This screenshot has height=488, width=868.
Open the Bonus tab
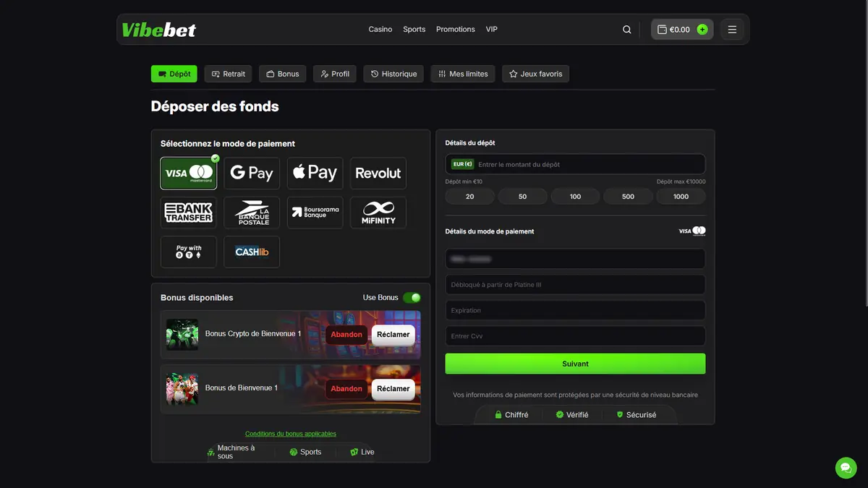pos(282,74)
